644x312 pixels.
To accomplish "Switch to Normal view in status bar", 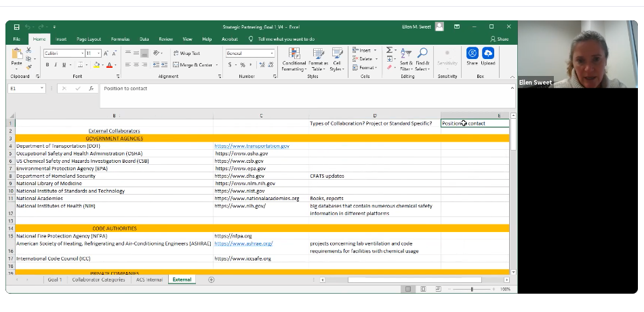I will click(408, 290).
